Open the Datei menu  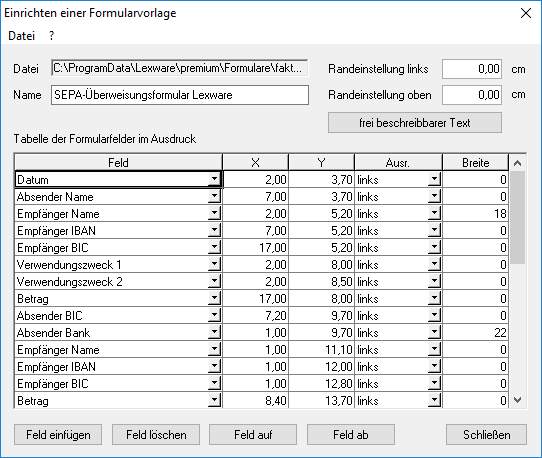point(21,36)
